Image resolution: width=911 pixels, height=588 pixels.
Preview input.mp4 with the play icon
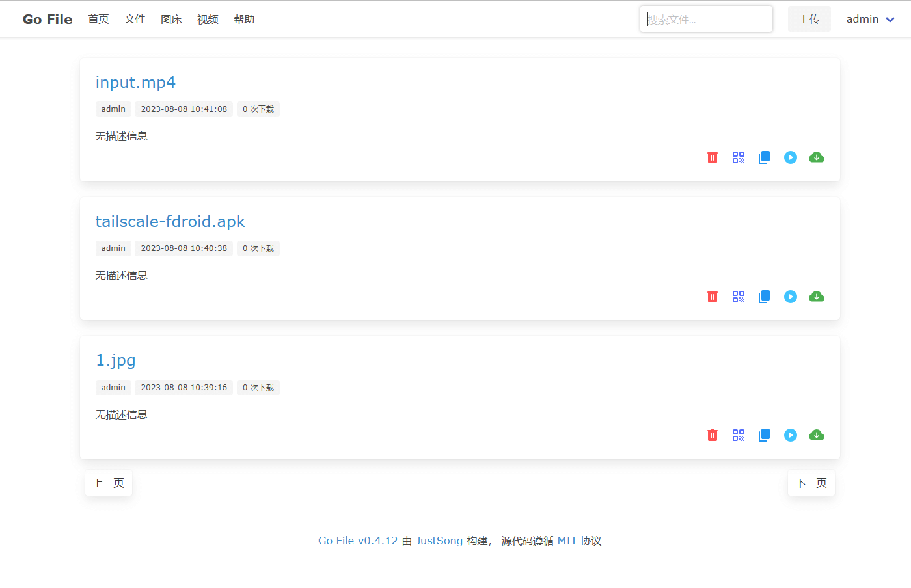(x=790, y=157)
